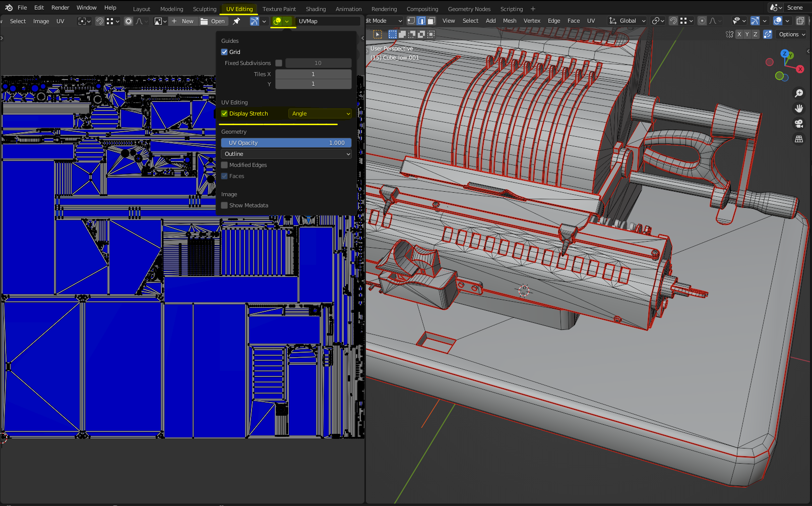Disable the Grid checkbox under Guides

(224, 52)
